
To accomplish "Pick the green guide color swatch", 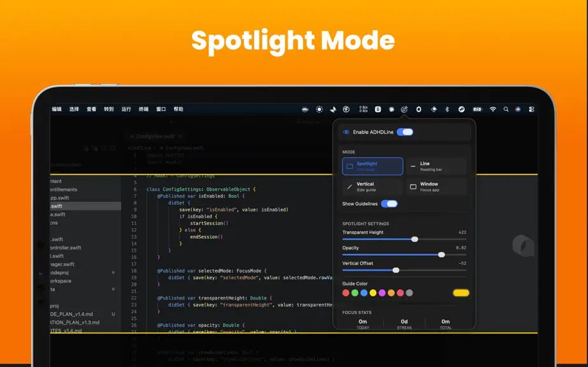I will 355,293.
